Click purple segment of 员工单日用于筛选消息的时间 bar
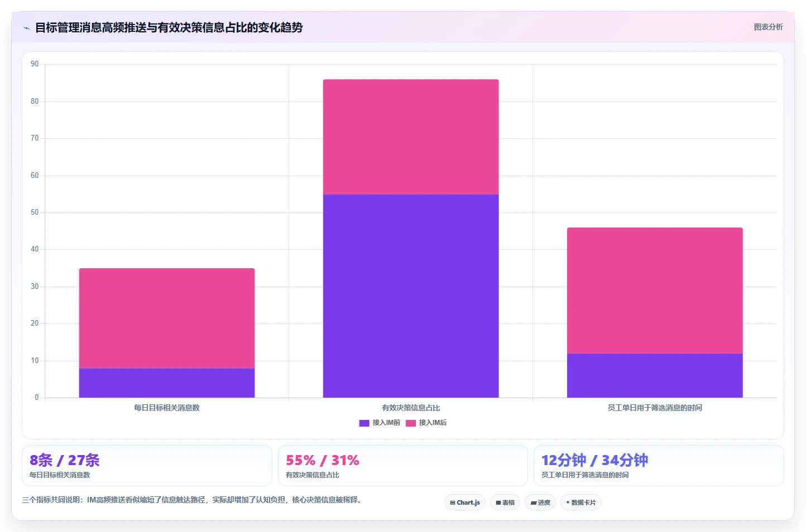Image resolution: width=806 pixels, height=532 pixels. tap(655, 375)
